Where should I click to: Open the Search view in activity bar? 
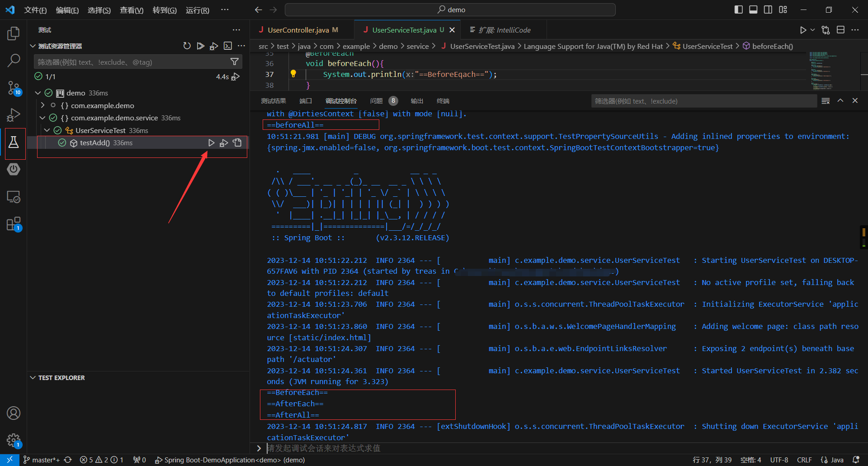point(14,60)
